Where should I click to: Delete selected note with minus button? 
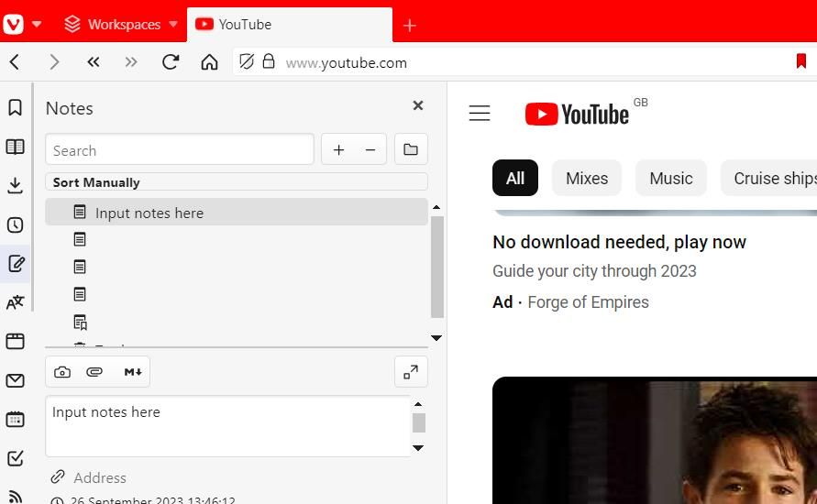click(x=370, y=150)
